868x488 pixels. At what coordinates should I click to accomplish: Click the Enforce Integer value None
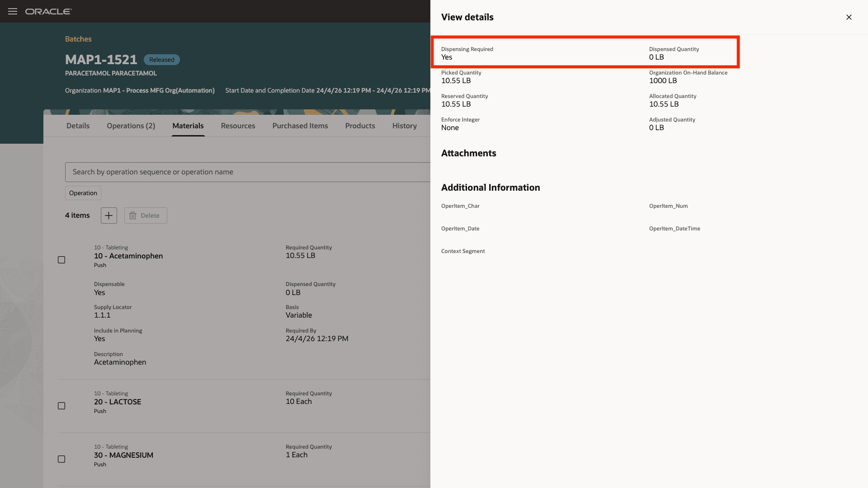click(450, 127)
